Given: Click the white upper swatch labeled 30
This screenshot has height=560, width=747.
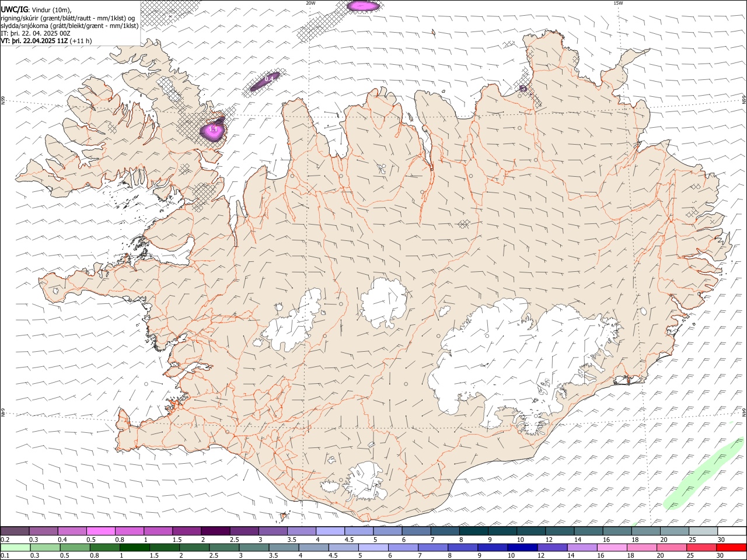Looking at the screenshot, I should coord(732,531).
